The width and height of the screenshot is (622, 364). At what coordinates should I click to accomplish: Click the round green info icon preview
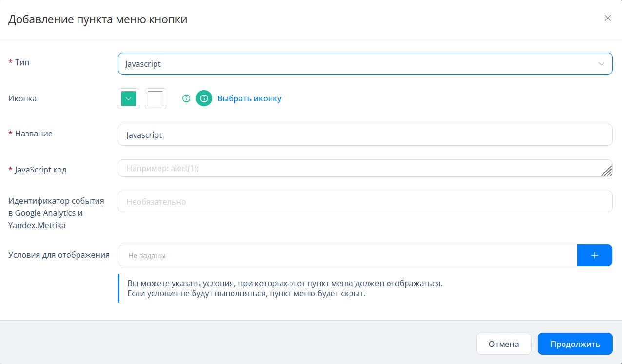[204, 98]
